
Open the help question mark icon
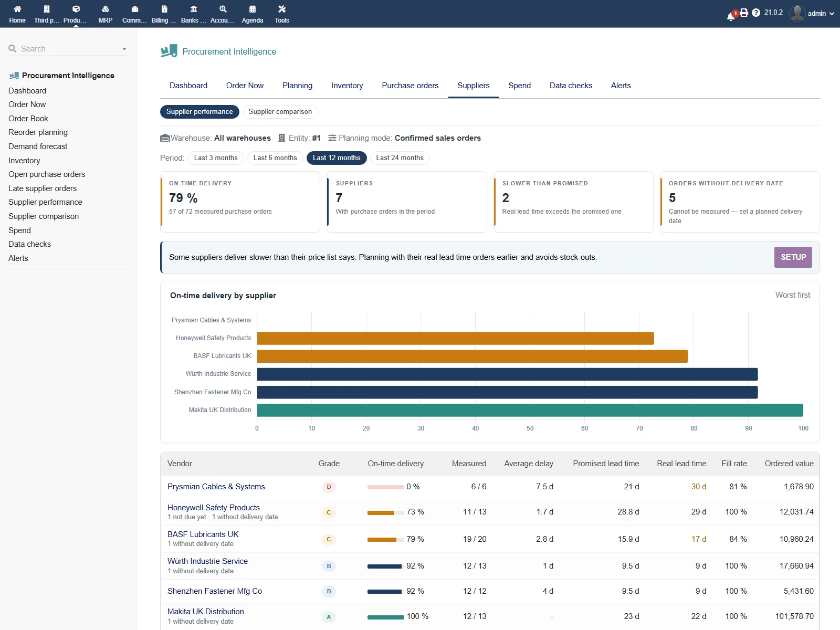756,13
